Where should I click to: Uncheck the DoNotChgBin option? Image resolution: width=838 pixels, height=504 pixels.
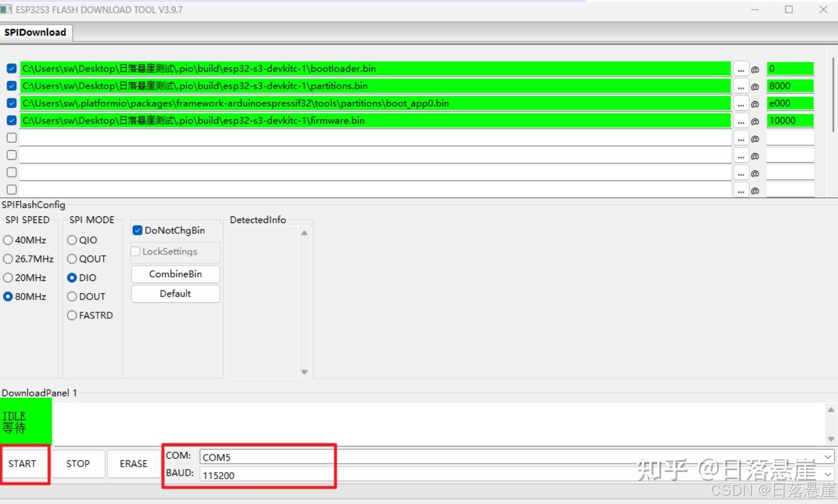point(137,230)
